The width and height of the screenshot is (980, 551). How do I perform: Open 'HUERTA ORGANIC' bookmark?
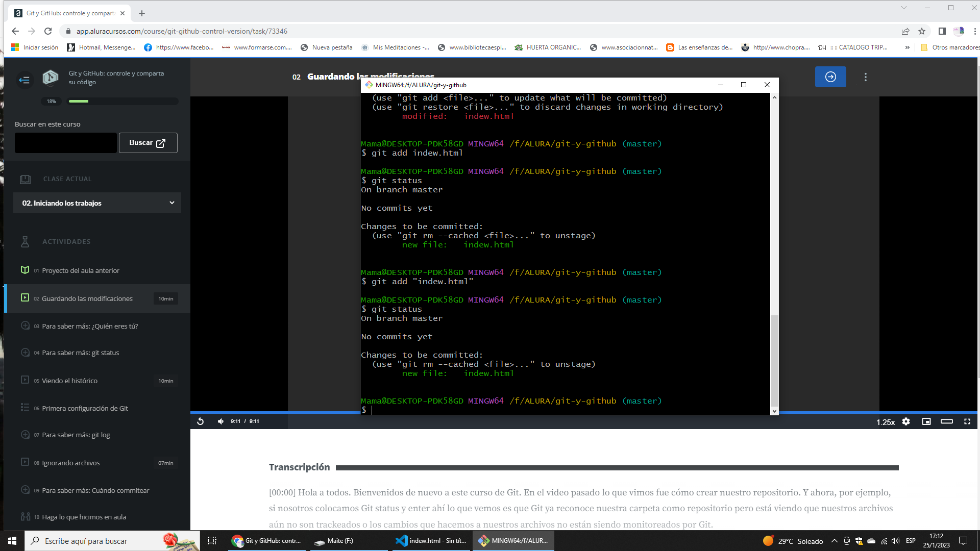click(548, 47)
